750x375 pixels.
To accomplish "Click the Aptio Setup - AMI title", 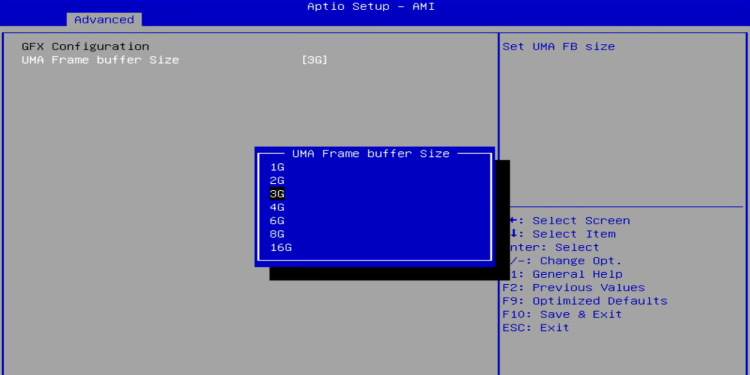I will coord(371,6).
